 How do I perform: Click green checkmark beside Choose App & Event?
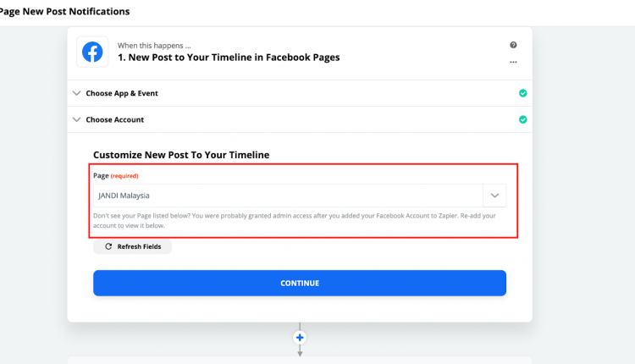pos(523,93)
